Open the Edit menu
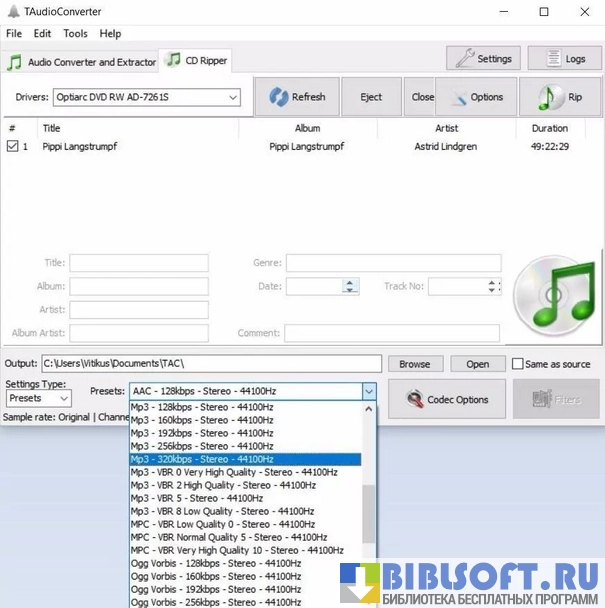 [42, 34]
